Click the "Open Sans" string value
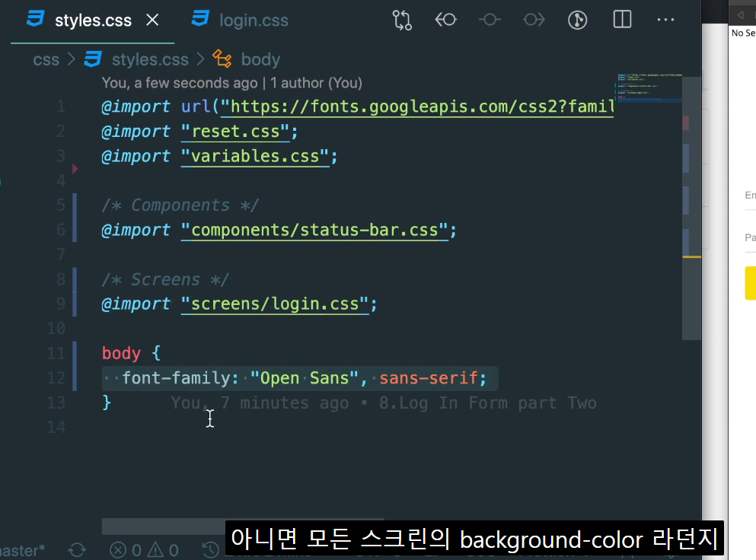The width and height of the screenshot is (756, 560). coord(305,378)
